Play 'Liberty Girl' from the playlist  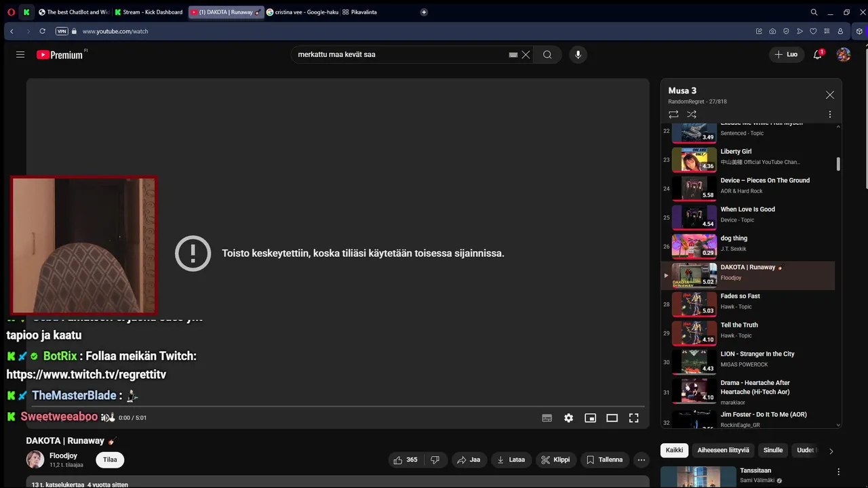click(x=748, y=160)
